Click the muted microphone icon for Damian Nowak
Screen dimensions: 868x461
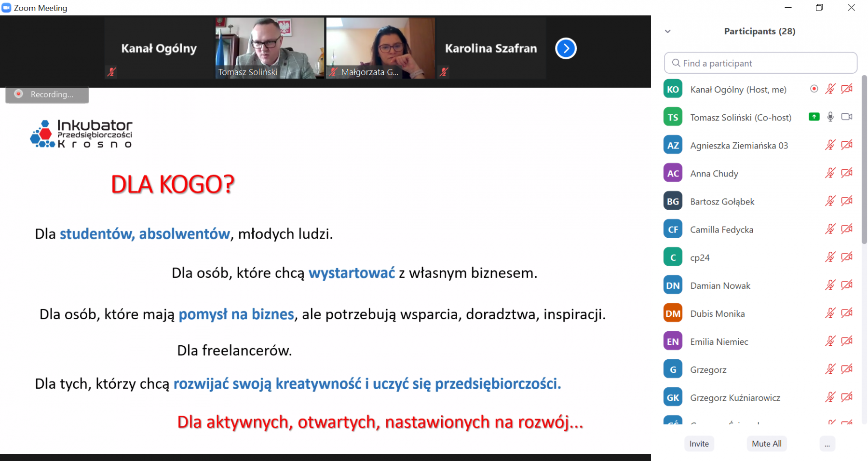(830, 285)
